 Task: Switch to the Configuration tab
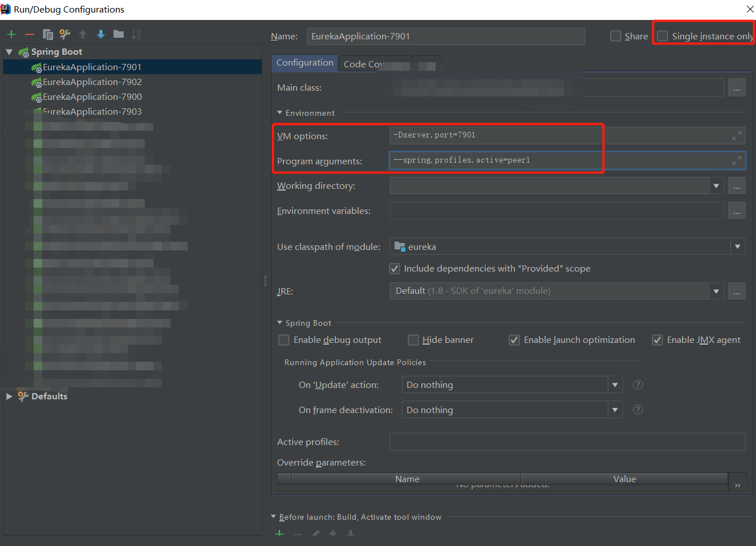305,63
